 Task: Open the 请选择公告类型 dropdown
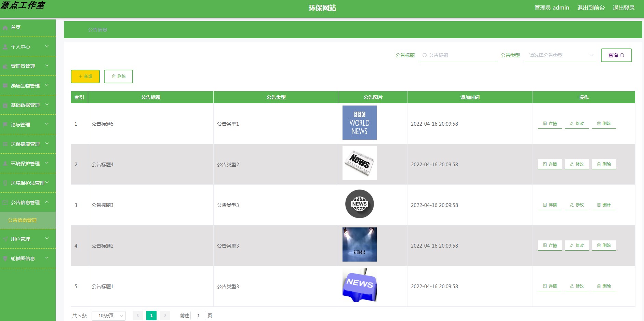click(560, 55)
